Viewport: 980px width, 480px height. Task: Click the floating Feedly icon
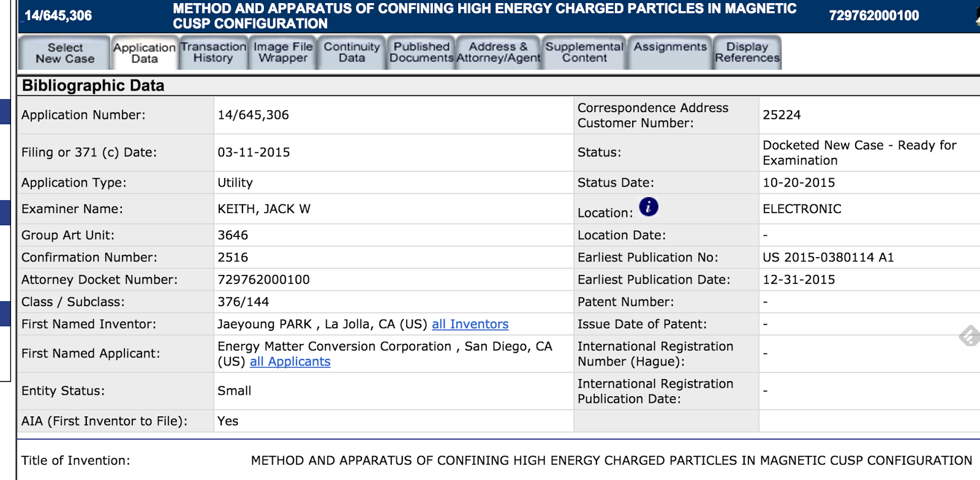click(x=970, y=336)
